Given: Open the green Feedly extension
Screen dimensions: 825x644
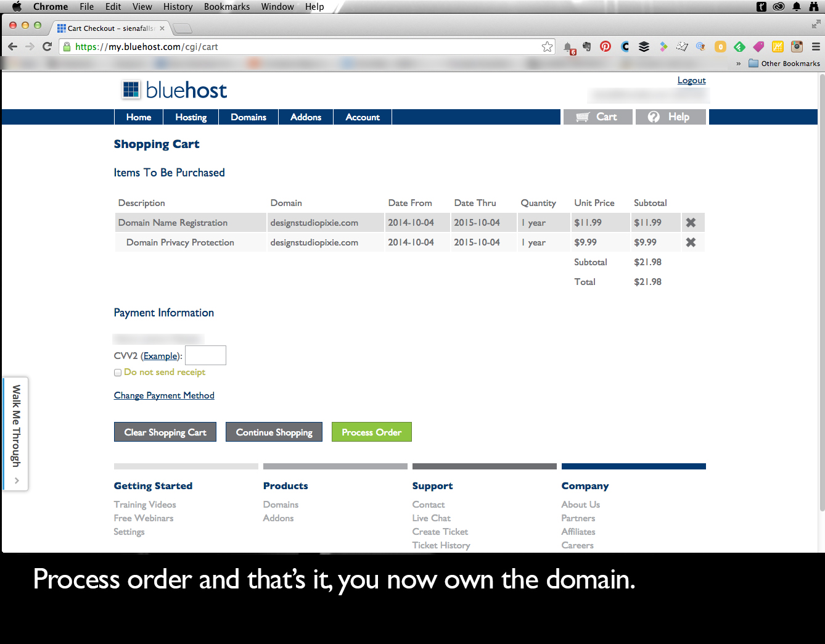Looking at the screenshot, I should [x=739, y=46].
